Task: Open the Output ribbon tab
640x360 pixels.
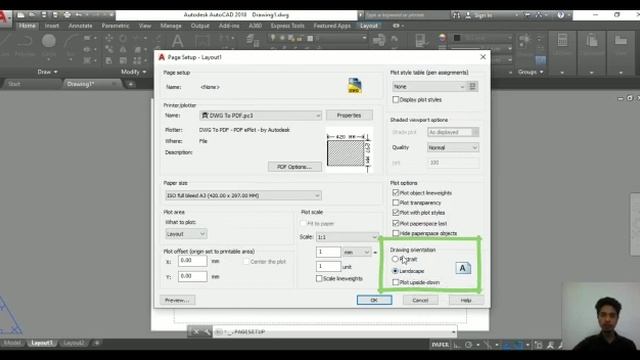Action: pyautogui.click(x=200, y=26)
